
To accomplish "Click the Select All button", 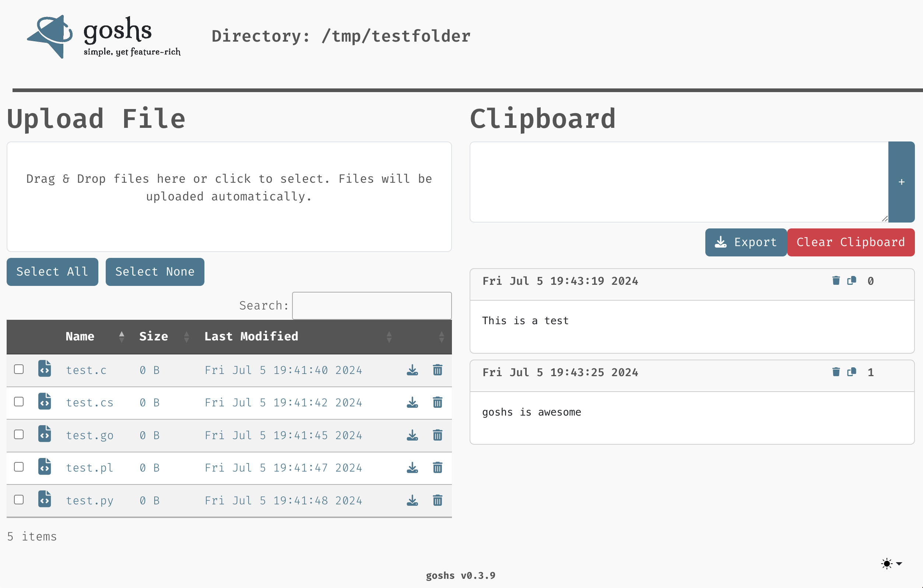I will [52, 272].
